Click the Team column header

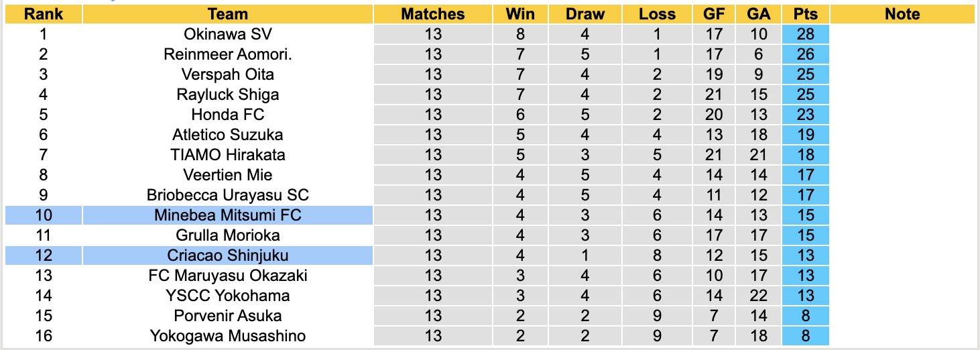(227, 14)
